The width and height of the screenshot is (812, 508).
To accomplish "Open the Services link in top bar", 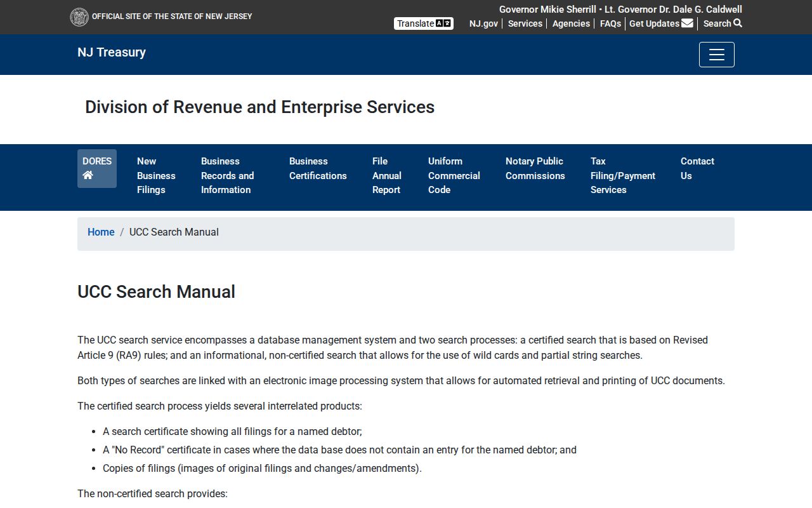I will [525, 23].
